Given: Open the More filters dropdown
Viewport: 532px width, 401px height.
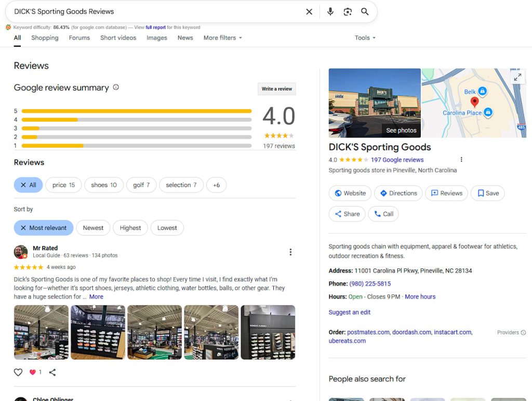Looking at the screenshot, I should point(222,37).
